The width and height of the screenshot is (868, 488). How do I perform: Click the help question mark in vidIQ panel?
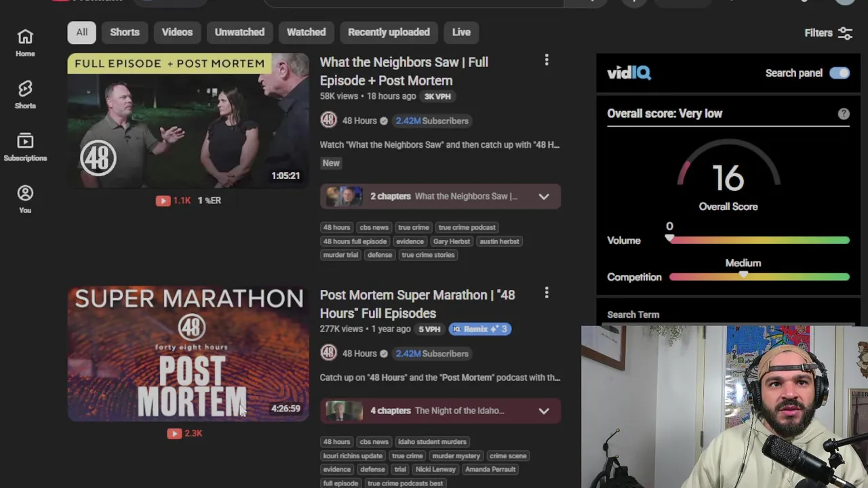(844, 114)
